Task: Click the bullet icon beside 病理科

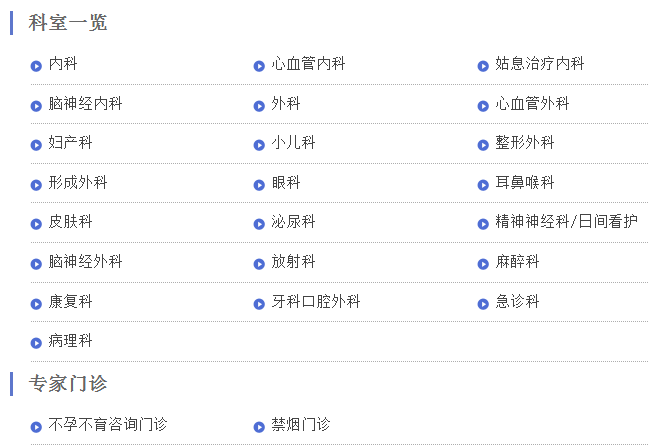Action: coord(36,343)
